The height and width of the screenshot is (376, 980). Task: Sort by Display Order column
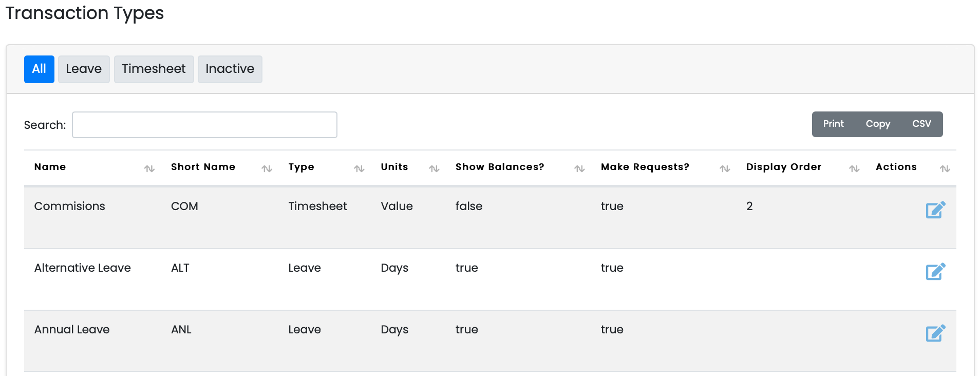[783, 167]
